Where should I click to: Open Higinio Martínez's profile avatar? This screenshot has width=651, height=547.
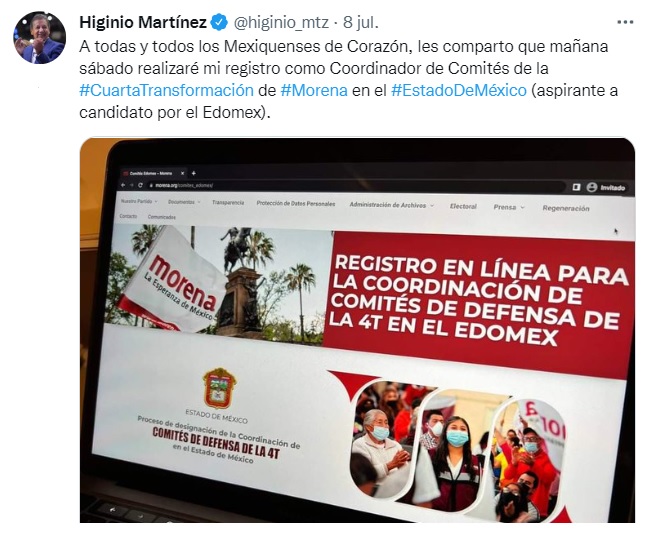point(39,38)
